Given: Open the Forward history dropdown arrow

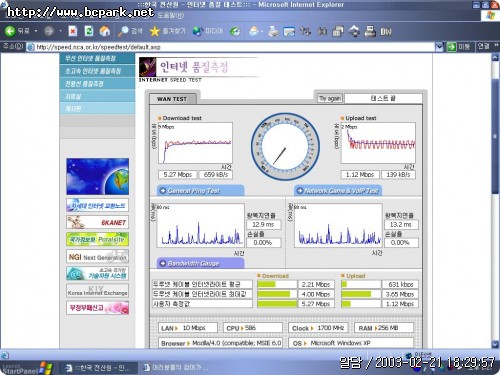Looking at the screenshot, I should click(x=60, y=31).
